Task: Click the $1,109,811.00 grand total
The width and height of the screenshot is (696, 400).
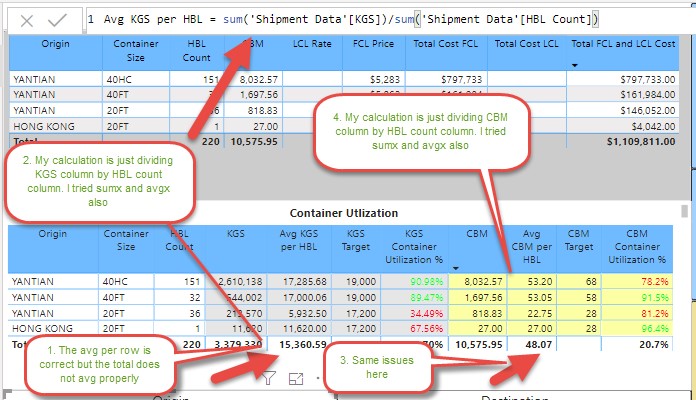Action: tap(641, 142)
